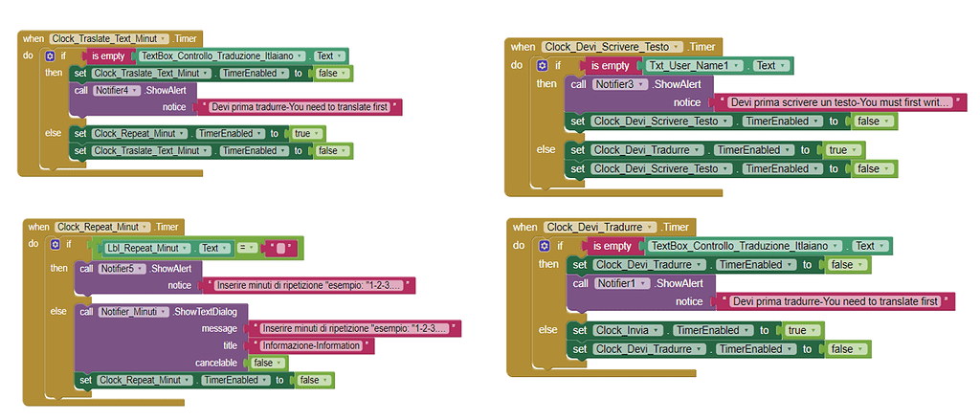Click the gear icon in Clock_Traslate_Text_Minut's if block

point(51,56)
